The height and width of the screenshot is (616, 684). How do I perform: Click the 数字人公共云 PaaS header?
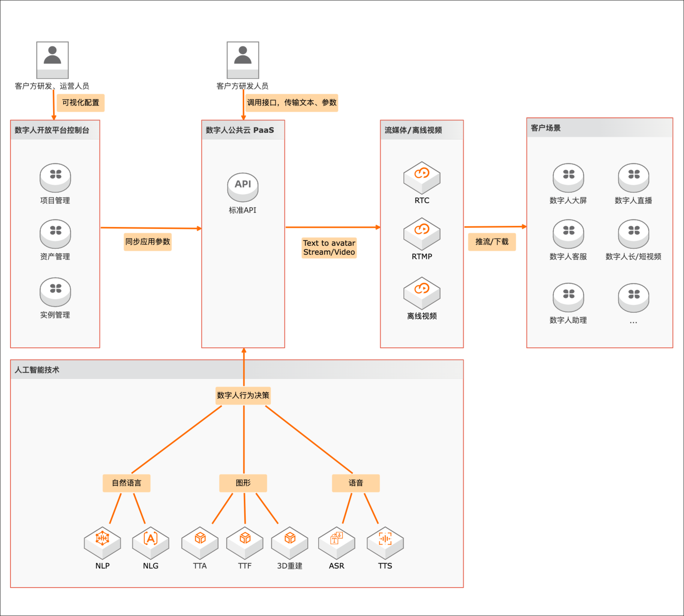point(243,130)
